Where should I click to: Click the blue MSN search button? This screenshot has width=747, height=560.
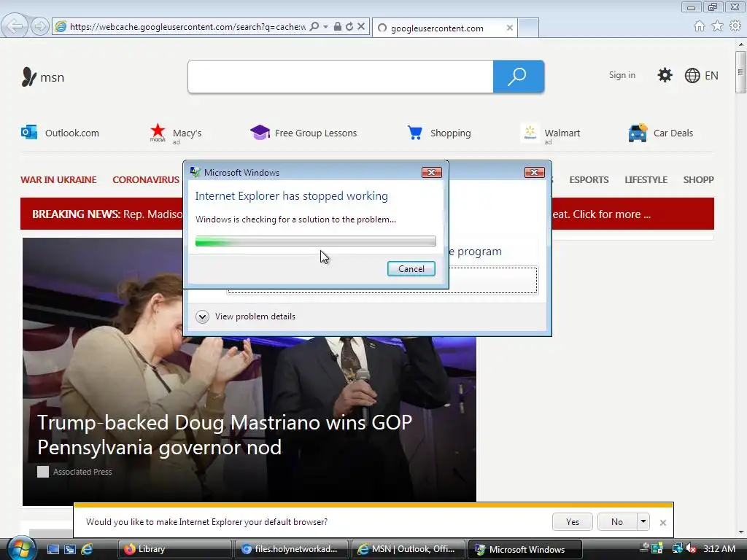[x=519, y=76]
